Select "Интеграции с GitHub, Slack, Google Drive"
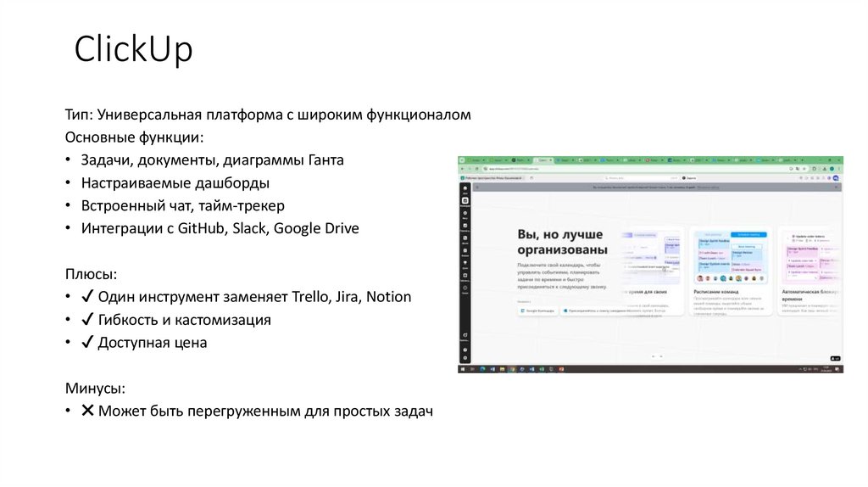Viewport: 868px width, 487px height. (220, 228)
